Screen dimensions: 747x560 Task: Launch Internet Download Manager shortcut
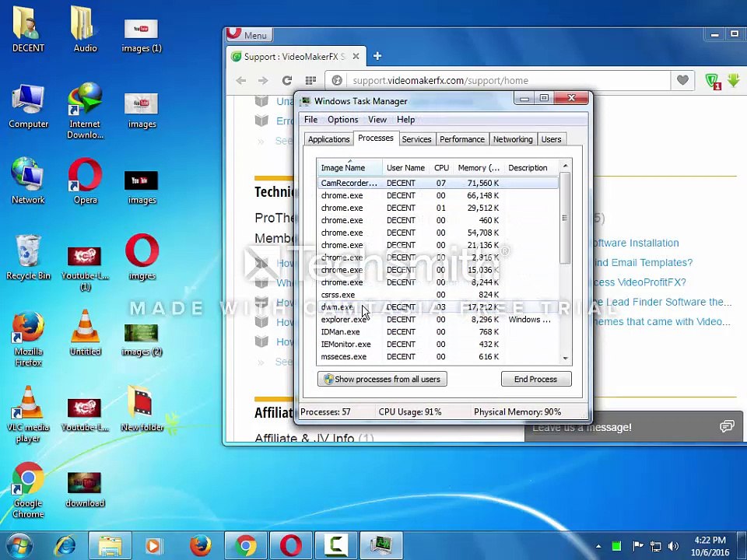point(85,110)
